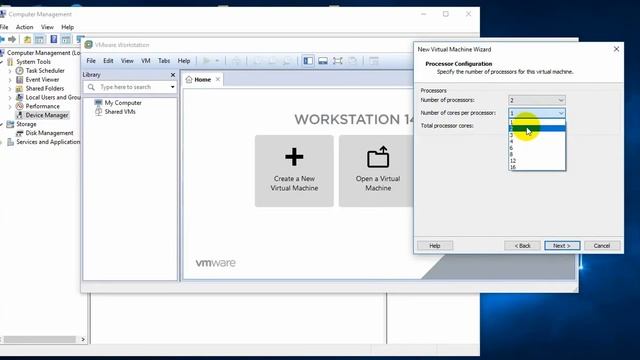
Task: Select Device Manager in the tree
Action: (x=47, y=116)
